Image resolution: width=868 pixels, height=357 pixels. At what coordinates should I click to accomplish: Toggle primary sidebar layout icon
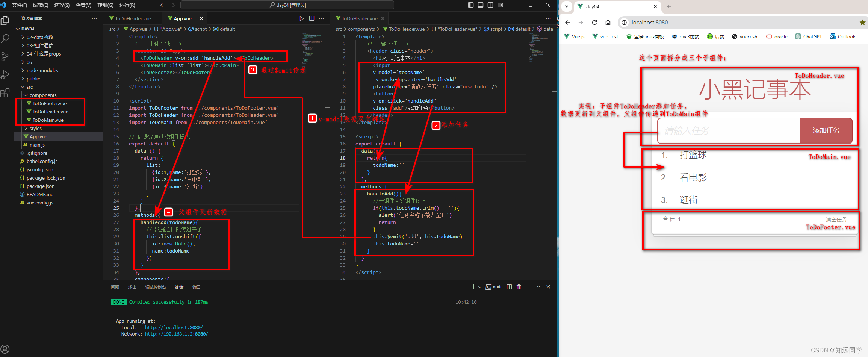471,5
